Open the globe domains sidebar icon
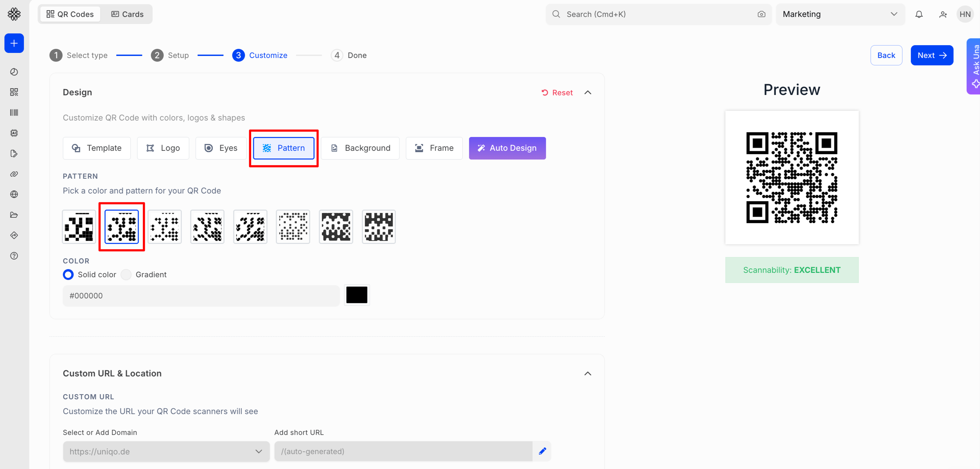980x469 pixels. coord(14,194)
